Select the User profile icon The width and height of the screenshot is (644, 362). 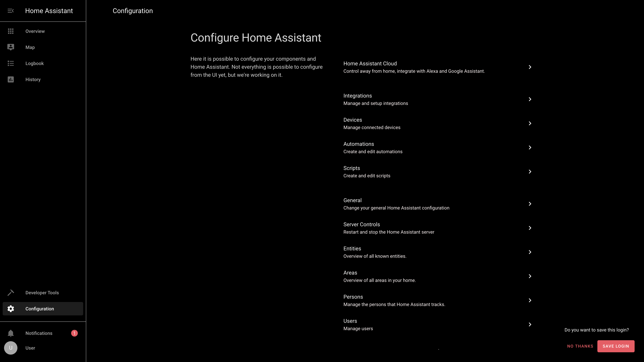point(11,348)
